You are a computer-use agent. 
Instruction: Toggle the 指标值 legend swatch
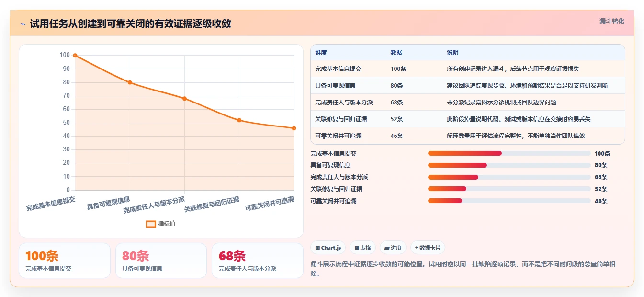pos(151,224)
